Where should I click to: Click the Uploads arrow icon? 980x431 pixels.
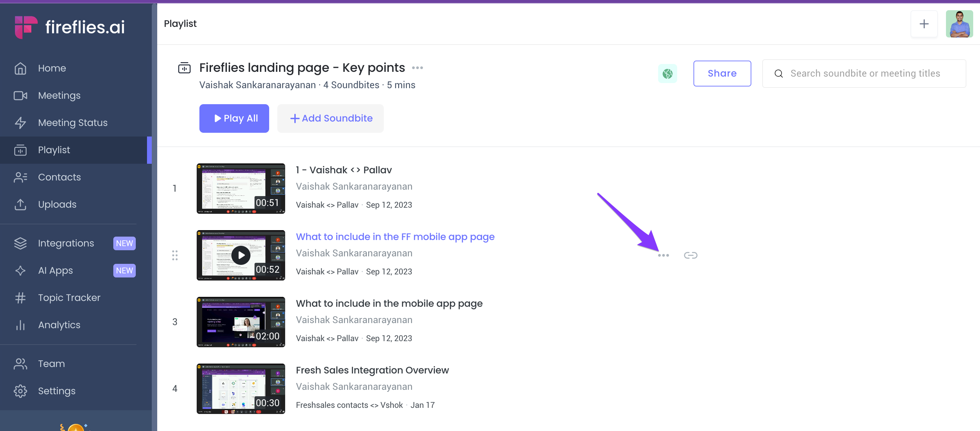coord(20,205)
